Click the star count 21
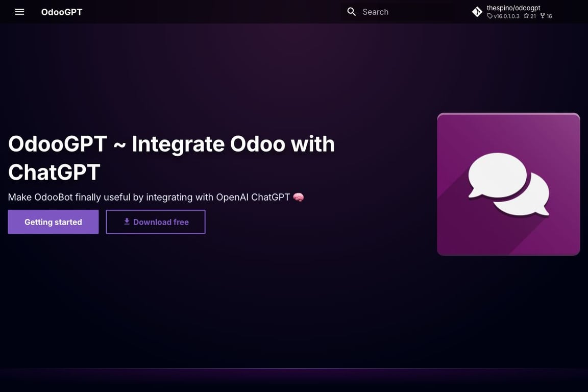 (x=529, y=16)
